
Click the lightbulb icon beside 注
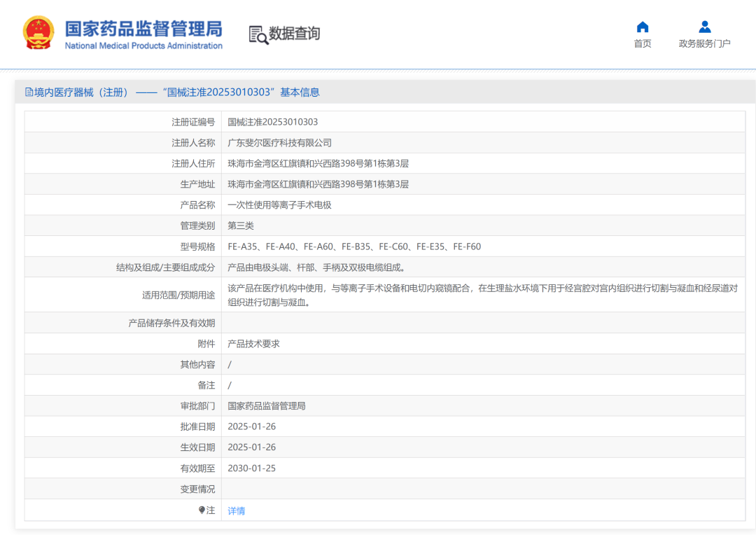tap(202, 510)
